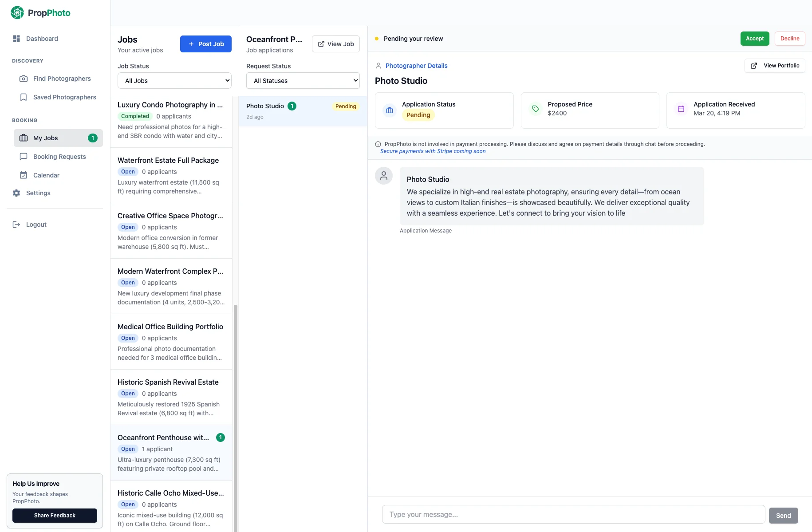Select the My Jobs briefcase icon
This screenshot has height=532, width=812.
24,138
